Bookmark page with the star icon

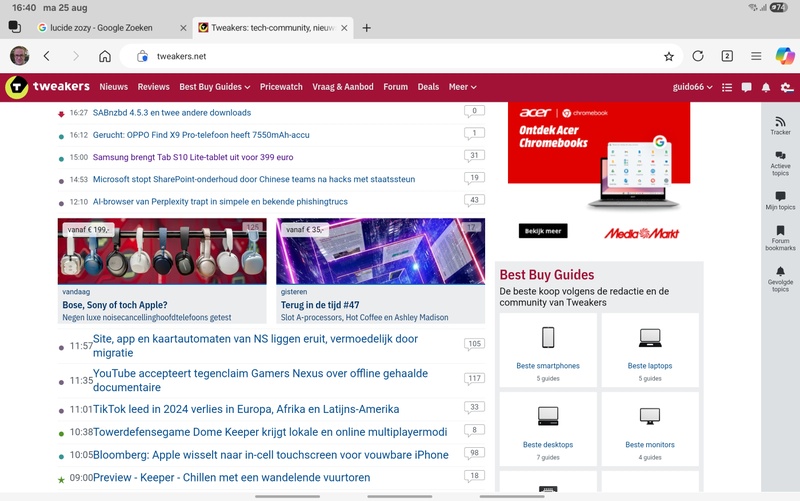tap(669, 56)
